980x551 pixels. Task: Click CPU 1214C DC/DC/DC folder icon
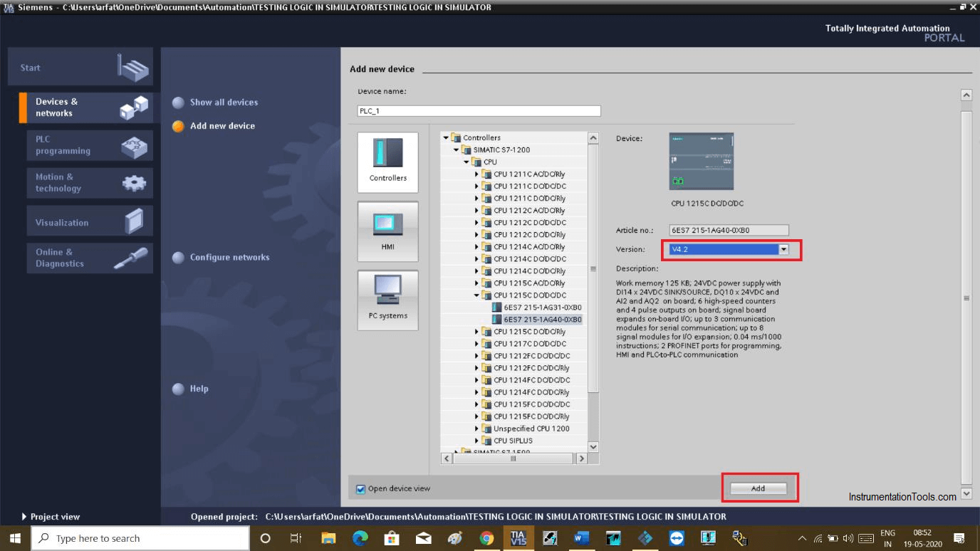tap(486, 259)
